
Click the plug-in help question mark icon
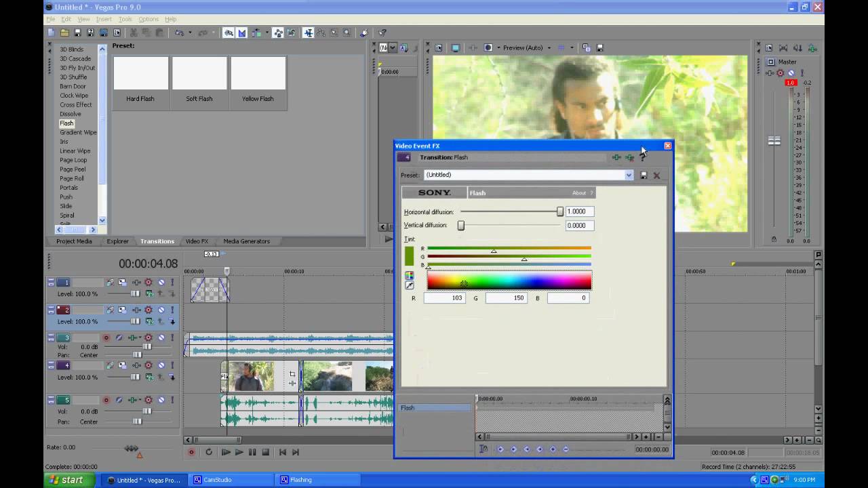(642, 157)
